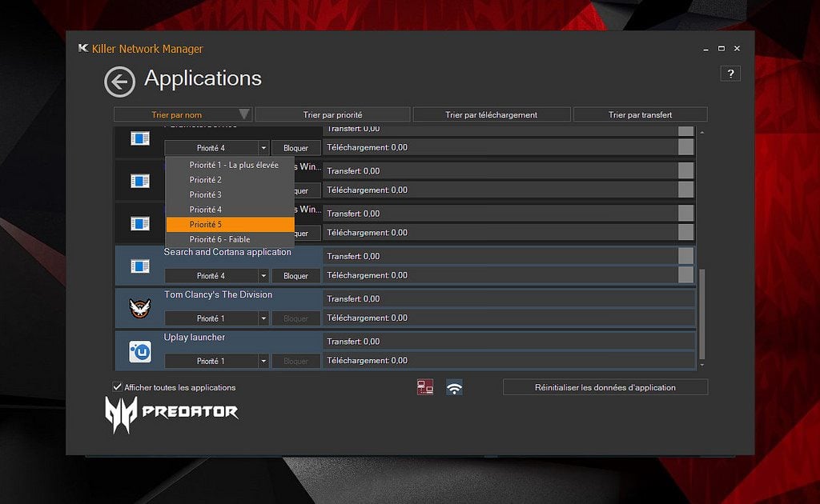The image size is (820, 504).
Task: Choose Priorité 1 - La plus élevée
Action: (230, 165)
